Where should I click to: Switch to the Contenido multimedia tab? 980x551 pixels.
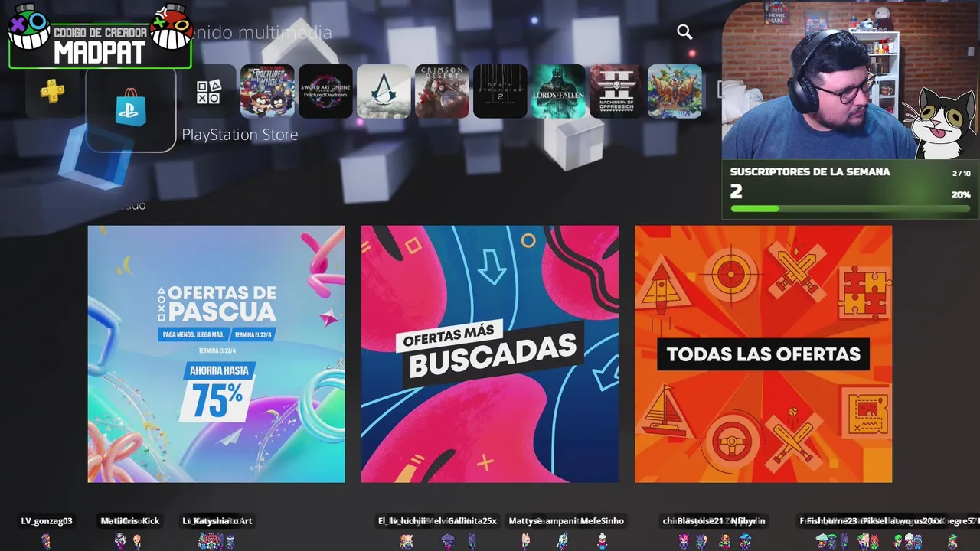pyautogui.click(x=262, y=32)
